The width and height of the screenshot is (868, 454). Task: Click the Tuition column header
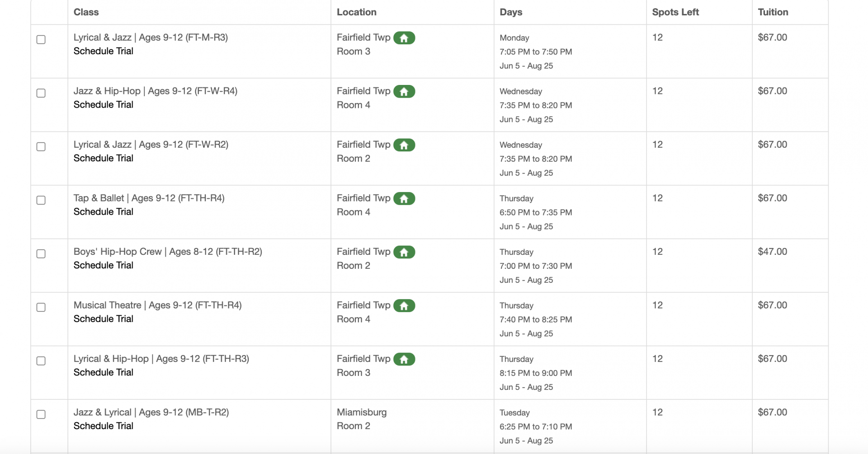pos(773,12)
